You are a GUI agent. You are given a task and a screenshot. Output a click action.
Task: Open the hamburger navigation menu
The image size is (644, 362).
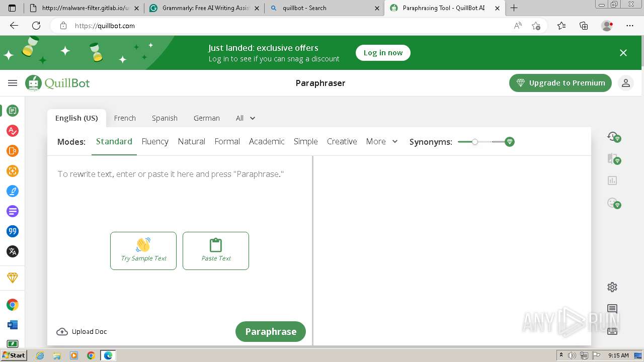click(13, 83)
